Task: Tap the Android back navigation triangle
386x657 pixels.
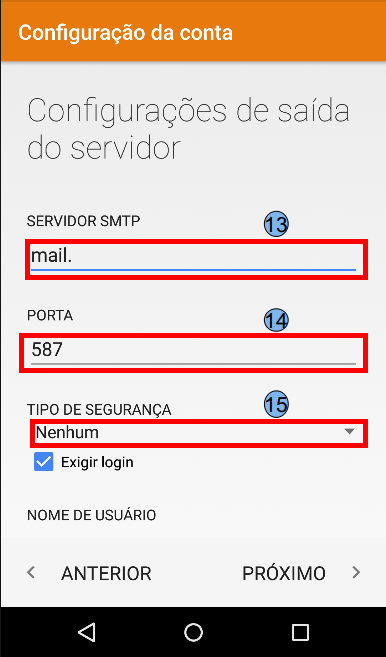Action: pyautogui.click(x=87, y=632)
